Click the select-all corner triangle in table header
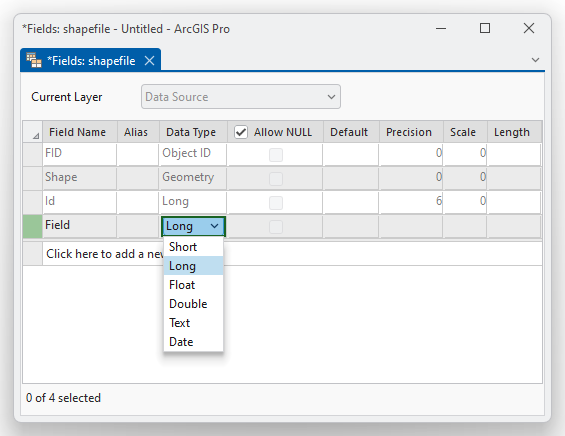The height and width of the screenshot is (436, 565). pyautogui.click(x=36, y=136)
